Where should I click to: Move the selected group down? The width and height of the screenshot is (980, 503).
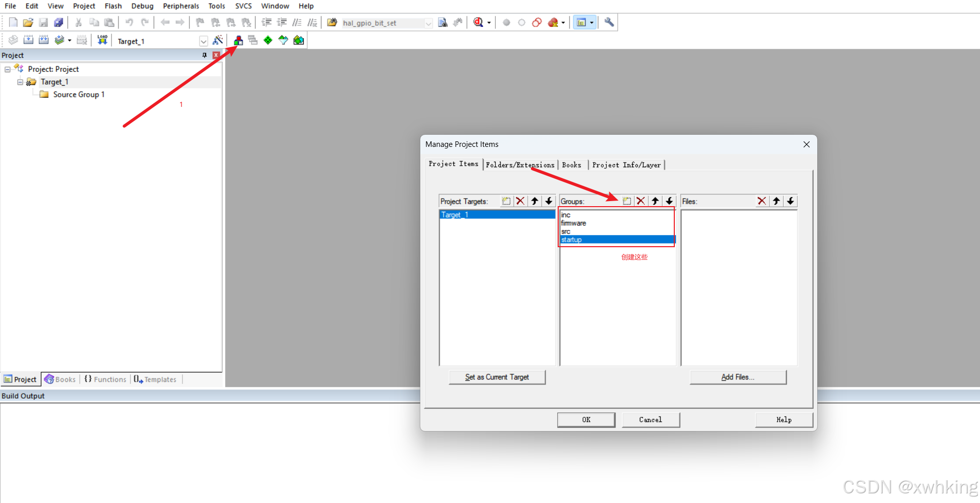click(x=669, y=201)
